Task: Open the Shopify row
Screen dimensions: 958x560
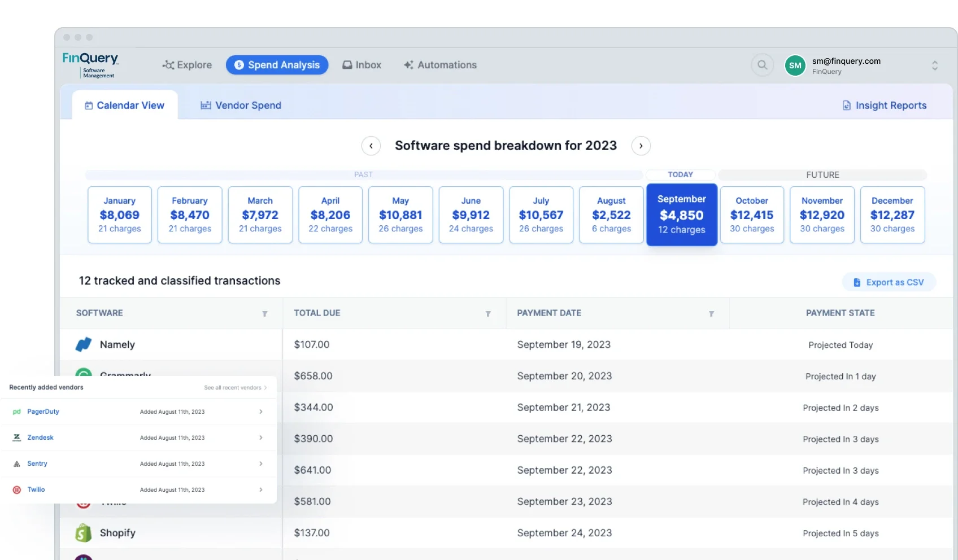Action: point(506,533)
